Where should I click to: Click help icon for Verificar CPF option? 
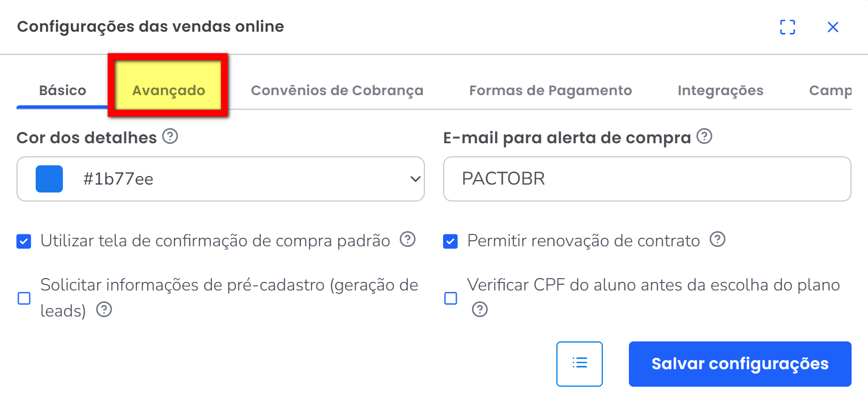pyautogui.click(x=480, y=310)
